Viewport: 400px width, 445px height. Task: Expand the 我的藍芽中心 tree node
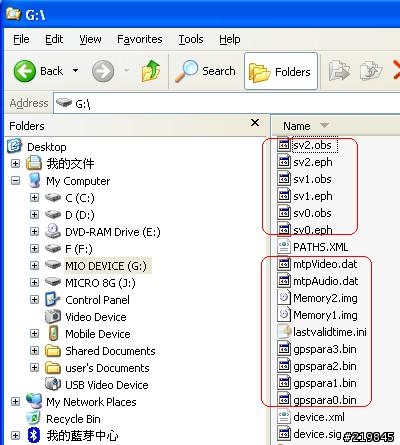point(15,435)
